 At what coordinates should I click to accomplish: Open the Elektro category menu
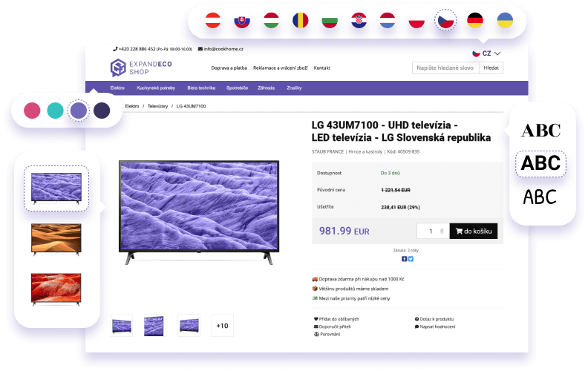coord(117,88)
